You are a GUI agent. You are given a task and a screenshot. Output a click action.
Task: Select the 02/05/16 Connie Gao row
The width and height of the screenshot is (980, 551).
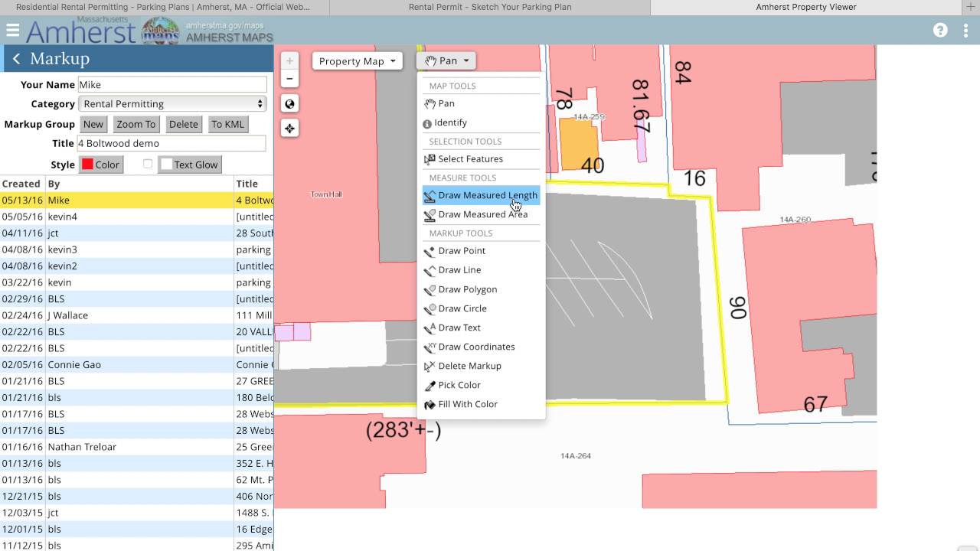[x=136, y=365]
